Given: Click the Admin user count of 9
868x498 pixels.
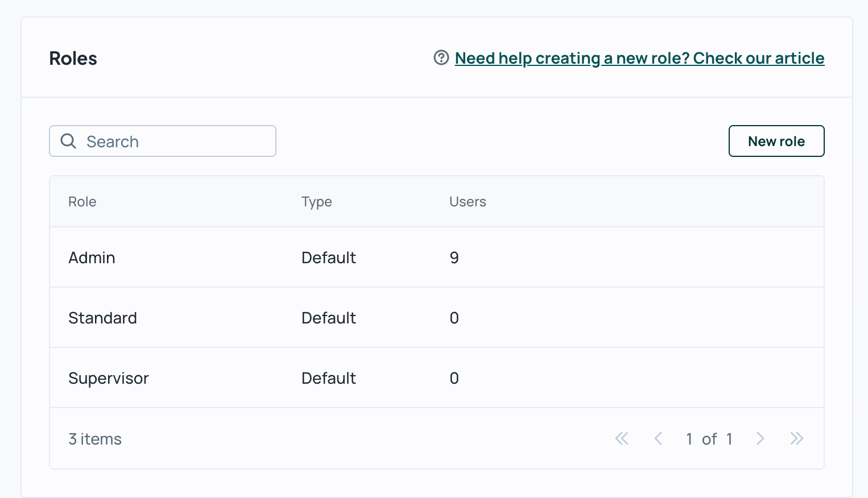Looking at the screenshot, I should (454, 258).
